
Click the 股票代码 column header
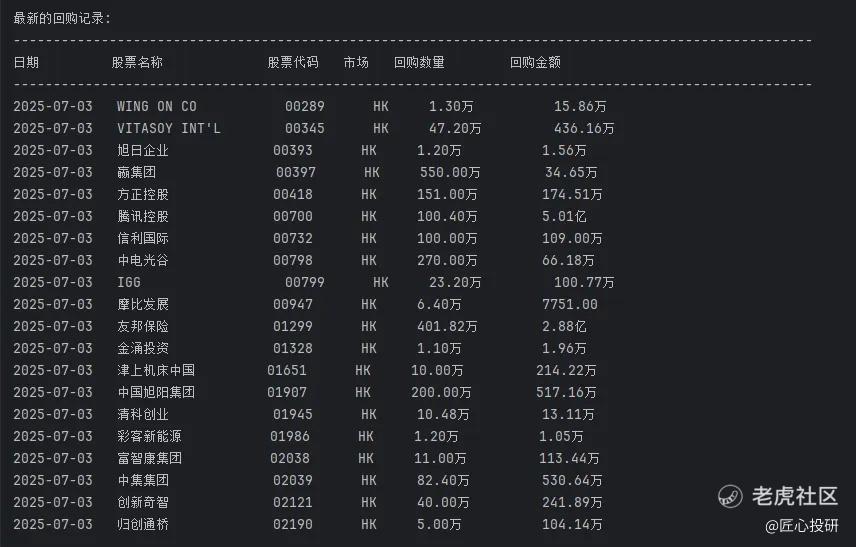(x=293, y=62)
